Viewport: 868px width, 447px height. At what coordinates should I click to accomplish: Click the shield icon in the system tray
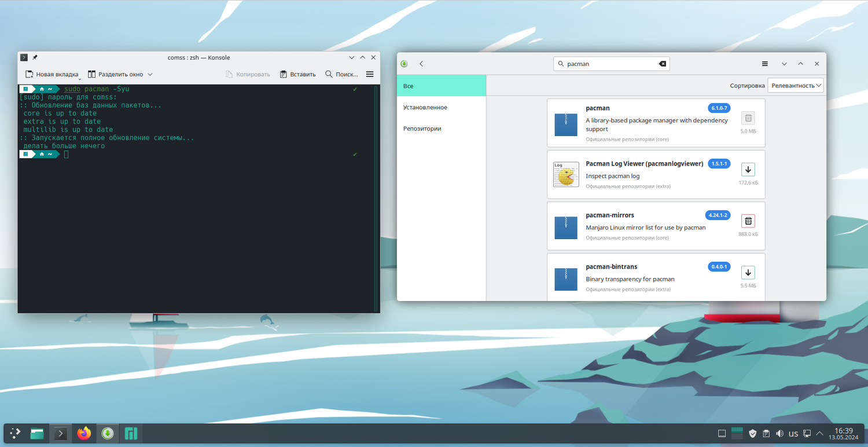click(x=752, y=433)
